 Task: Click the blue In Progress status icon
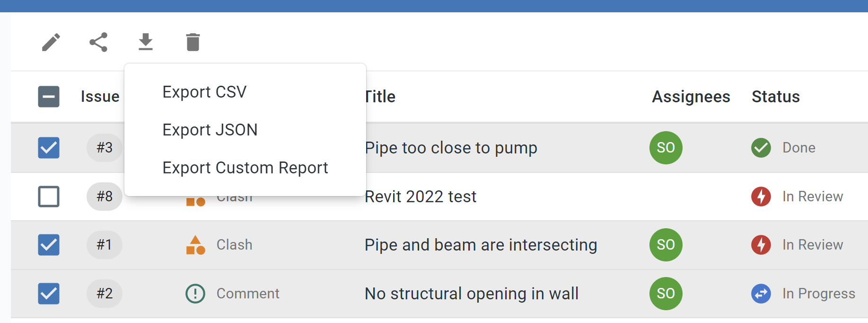[x=761, y=294]
